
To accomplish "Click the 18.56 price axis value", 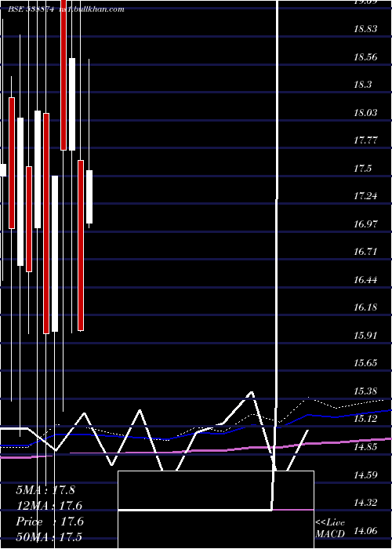I will pos(365,56).
